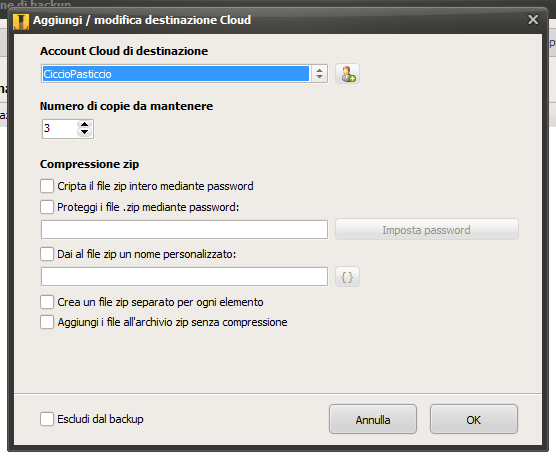Viewport: 556px width, 458px height.
Task: Click the Imposta password button
Action: (427, 230)
